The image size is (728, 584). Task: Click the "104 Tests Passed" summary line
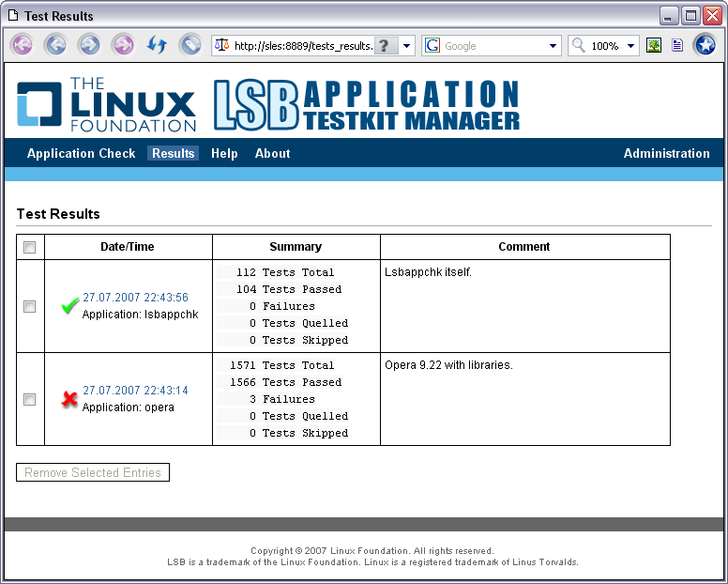pos(289,289)
